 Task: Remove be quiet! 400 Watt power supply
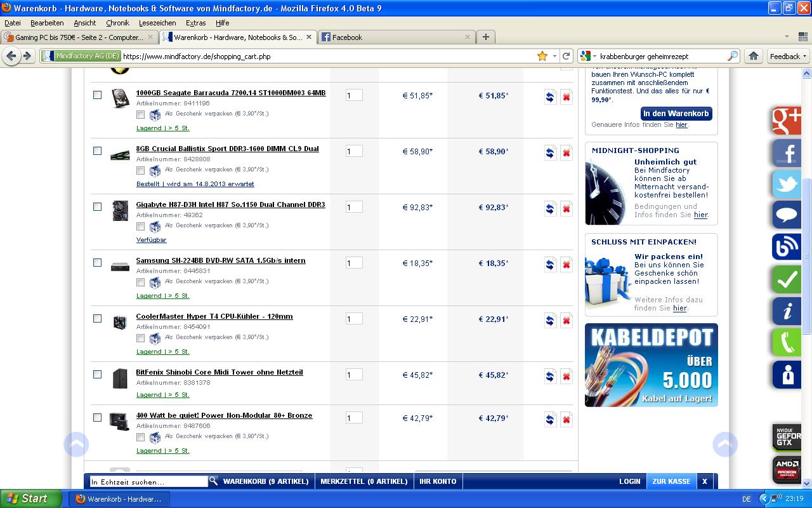coord(566,420)
